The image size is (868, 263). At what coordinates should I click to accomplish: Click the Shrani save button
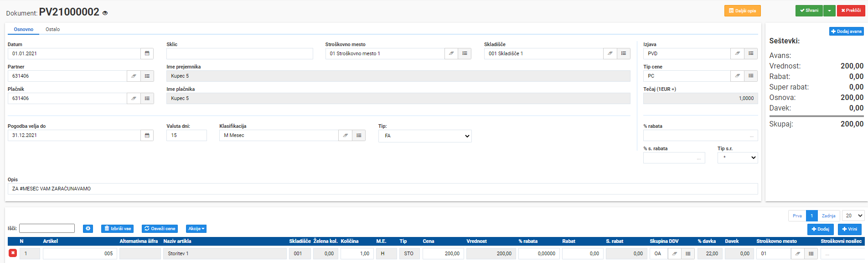tap(809, 11)
